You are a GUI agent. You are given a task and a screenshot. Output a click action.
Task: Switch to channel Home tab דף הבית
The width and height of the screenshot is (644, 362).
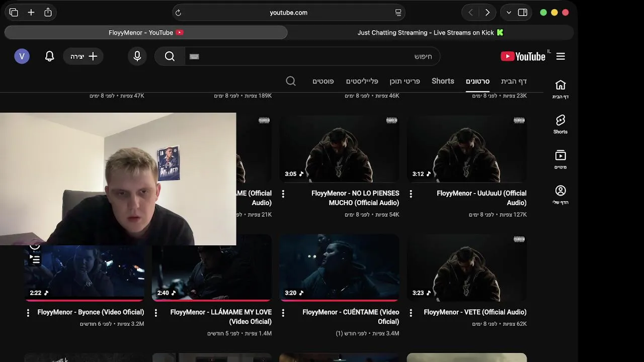coord(514,81)
